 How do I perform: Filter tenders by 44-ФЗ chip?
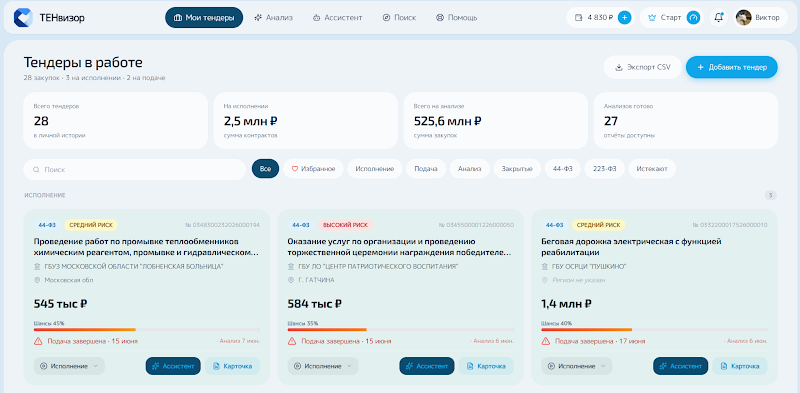pos(563,169)
